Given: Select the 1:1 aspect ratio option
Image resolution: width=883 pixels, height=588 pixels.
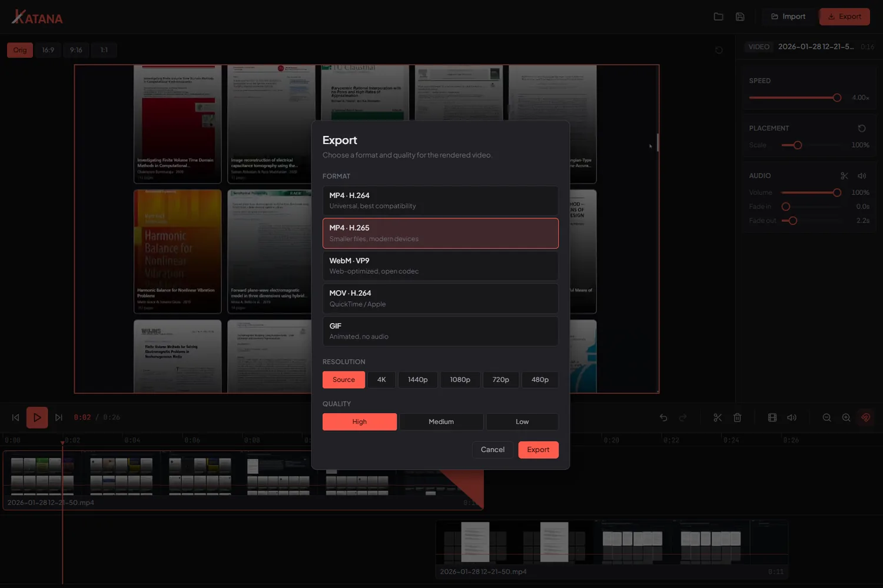Looking at the screenshot, I should pyautogui.click(x=104, y=50).
